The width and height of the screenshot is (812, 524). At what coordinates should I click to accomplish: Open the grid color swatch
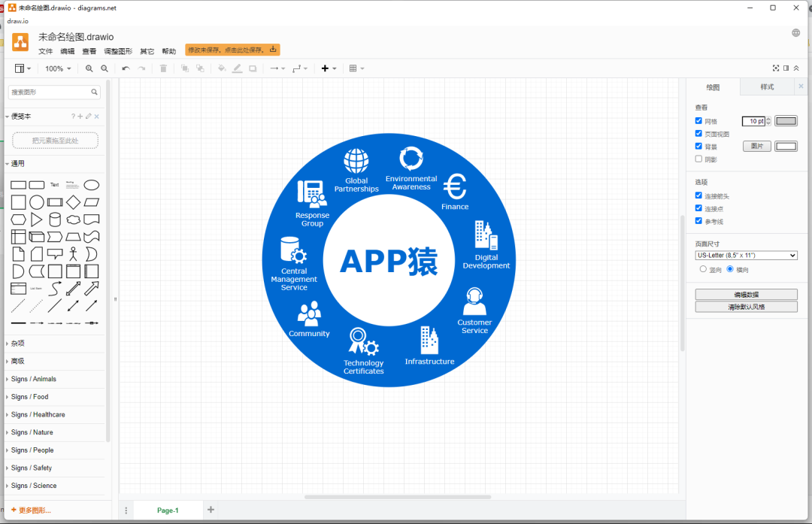tap(786, 121)
